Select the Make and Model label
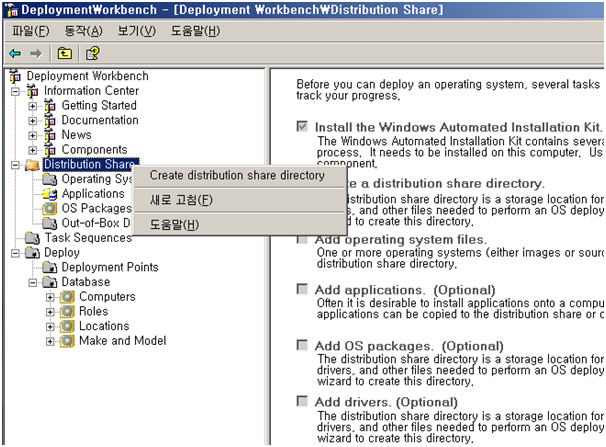The image size is (606, 447). pos(123,341)
